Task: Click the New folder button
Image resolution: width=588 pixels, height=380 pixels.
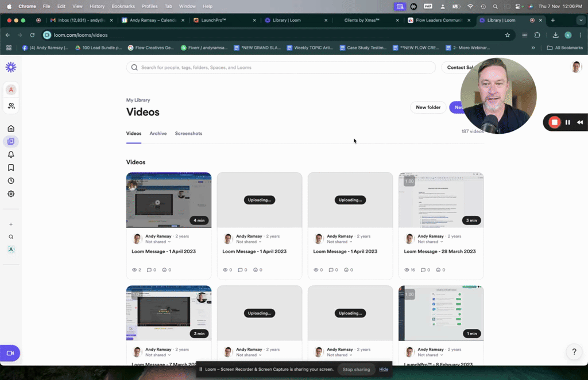Action: click(x=428, y=107)
